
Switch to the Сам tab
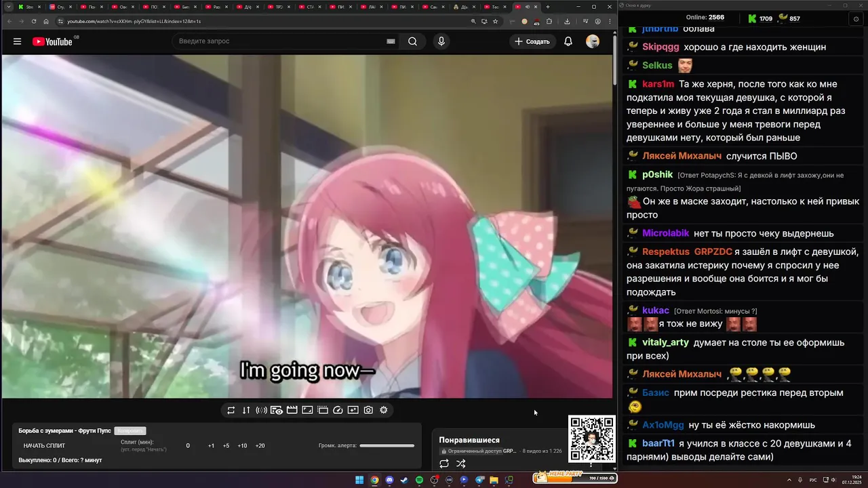click(434, 7)
